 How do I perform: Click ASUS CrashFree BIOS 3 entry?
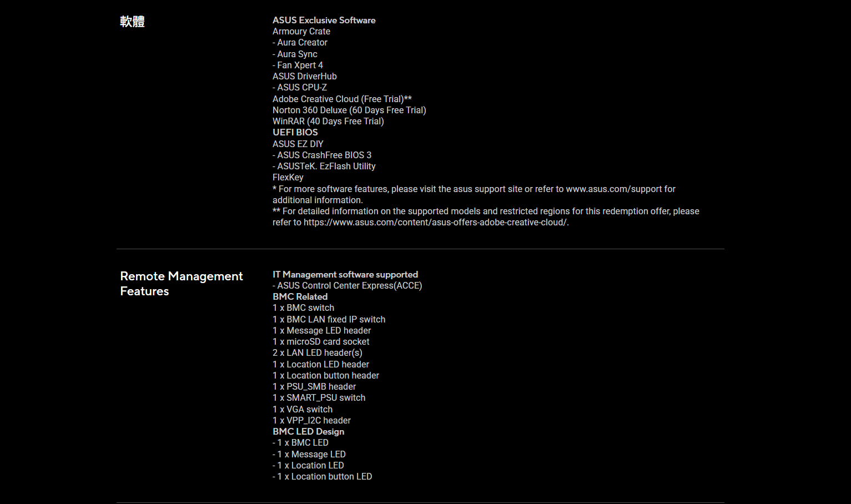(x=322, y=155)
